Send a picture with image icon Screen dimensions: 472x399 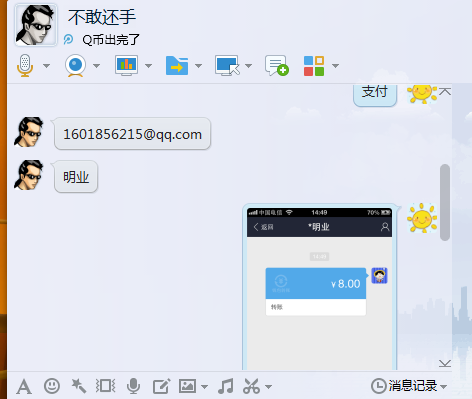[187, 386]
